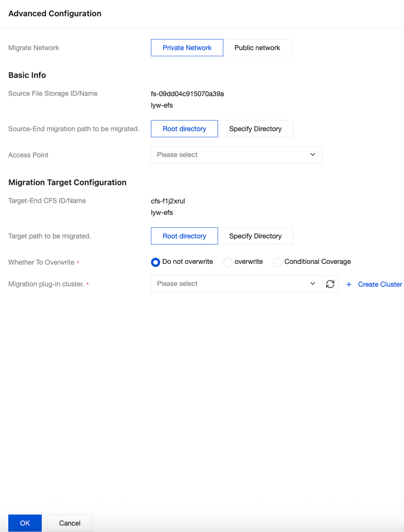Image resolution: width=404 pixels, height=532 pixels.
Task: Choose the overwrite radio option
Action: (228, 262)
